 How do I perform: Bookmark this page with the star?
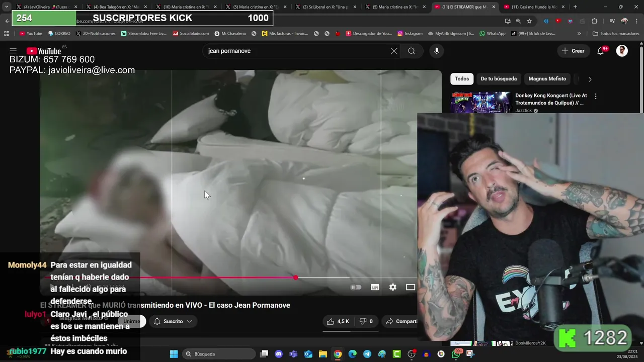coord(529,21)
